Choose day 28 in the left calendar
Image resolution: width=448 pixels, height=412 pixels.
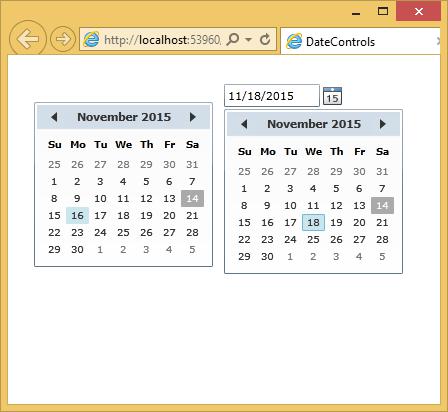click(192, 232)
